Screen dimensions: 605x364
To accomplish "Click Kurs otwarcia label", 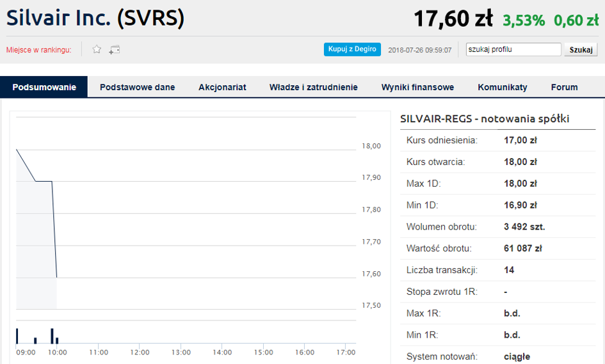I will pyautogui.click(x=435, y=162).
